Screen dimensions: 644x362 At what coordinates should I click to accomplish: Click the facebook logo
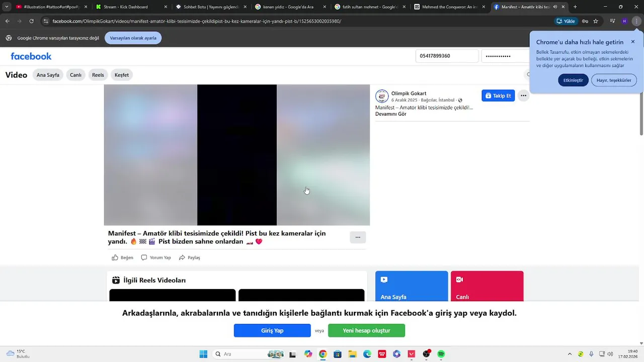pyautogui.click(x=31, y=56)
